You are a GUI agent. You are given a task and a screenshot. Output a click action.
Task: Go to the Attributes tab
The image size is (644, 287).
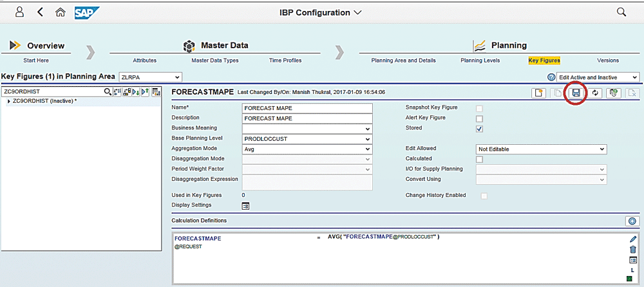tap(144, 60)
